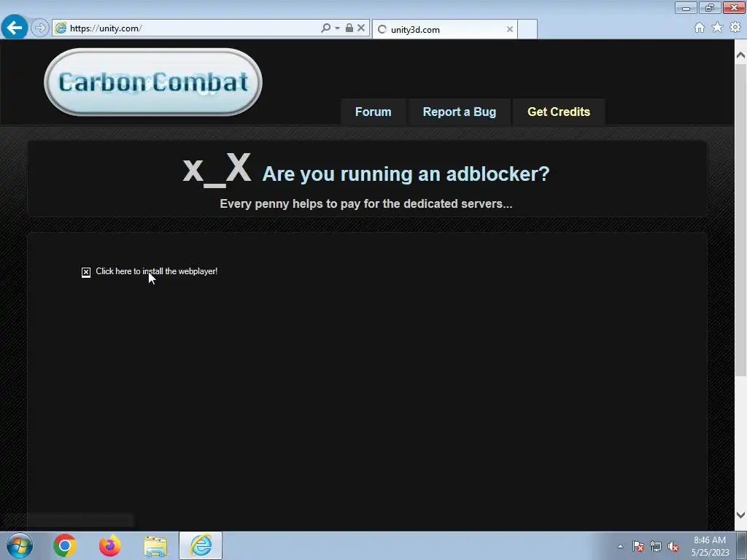Click the muted volume tray icon

pos(673,546)
